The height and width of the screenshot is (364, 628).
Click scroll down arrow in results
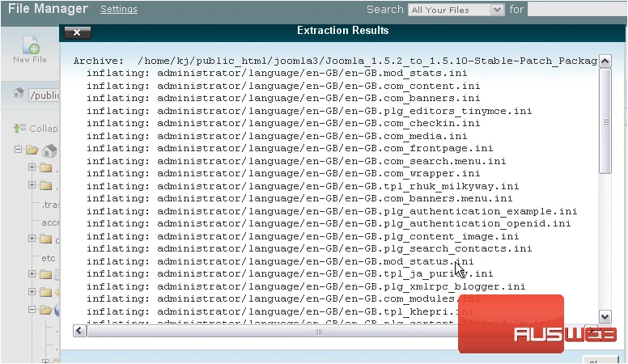point(605,317)
